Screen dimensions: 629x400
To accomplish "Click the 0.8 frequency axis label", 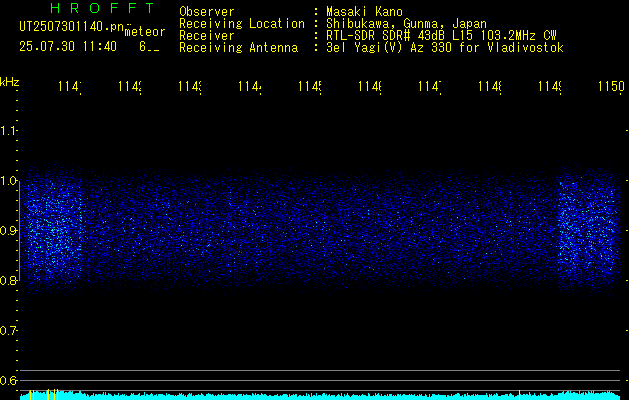I will pos(8,281).
